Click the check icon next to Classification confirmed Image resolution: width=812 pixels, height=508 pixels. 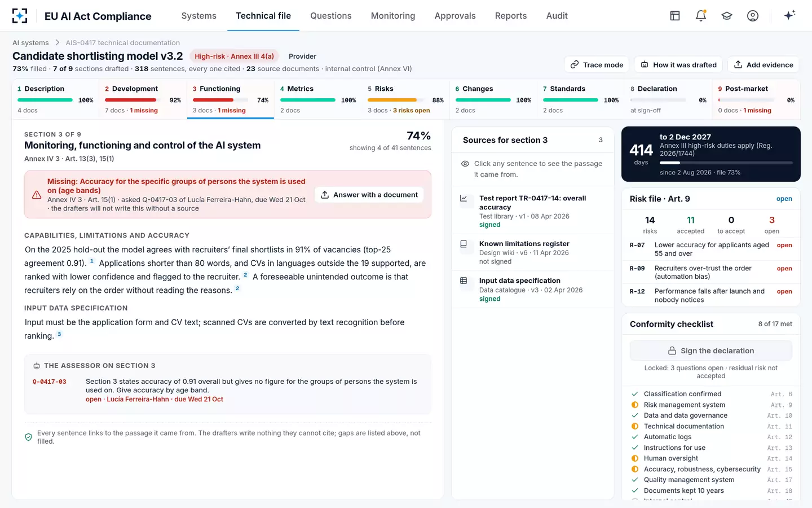click(635, 394)
